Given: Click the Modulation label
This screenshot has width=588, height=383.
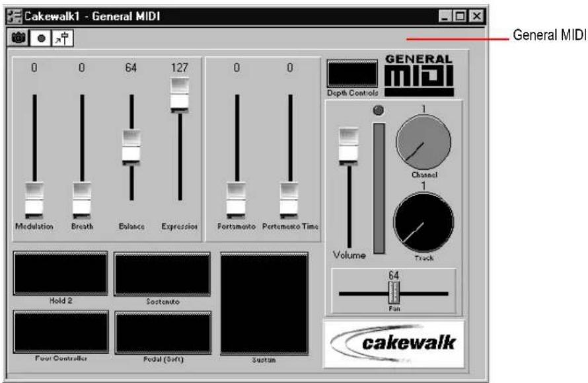Looking at the screenshot, I should (34, 226).
